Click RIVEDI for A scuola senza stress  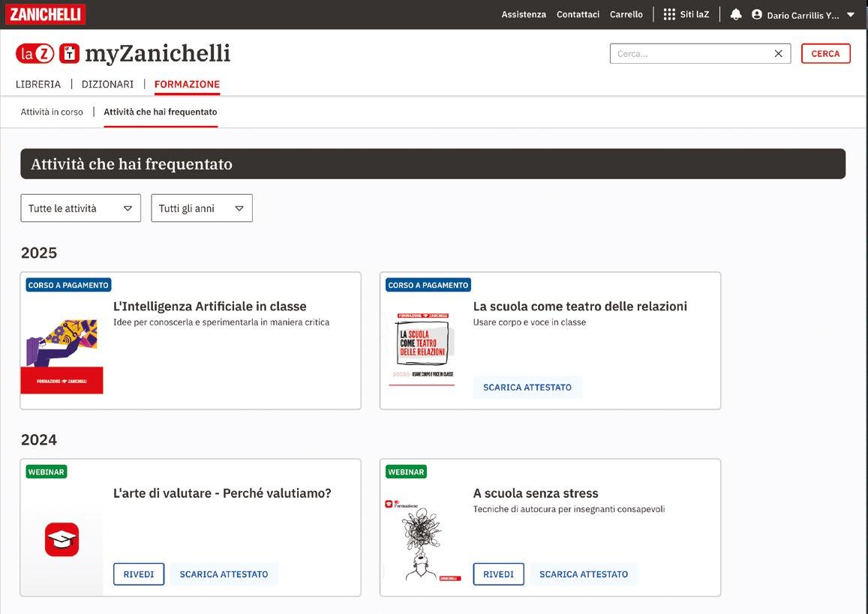click(x=498, y=574)
